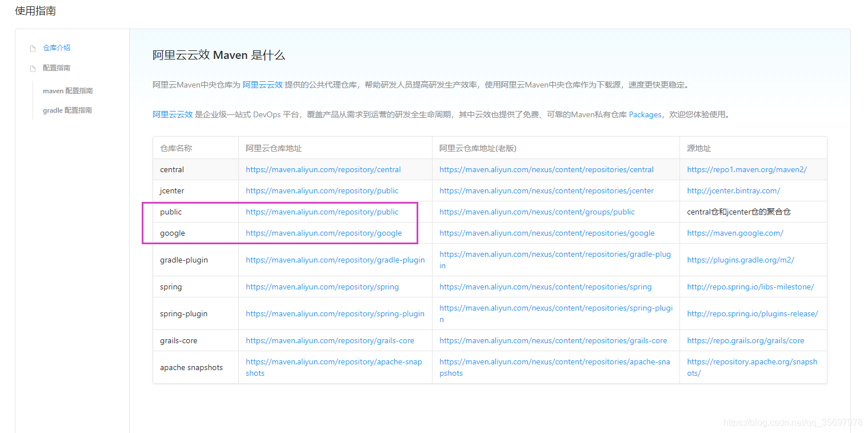The height and width of the screenshot is (433, 868).
Task: Open the central repository aliyun link
Action: click(x=322, y=169)
